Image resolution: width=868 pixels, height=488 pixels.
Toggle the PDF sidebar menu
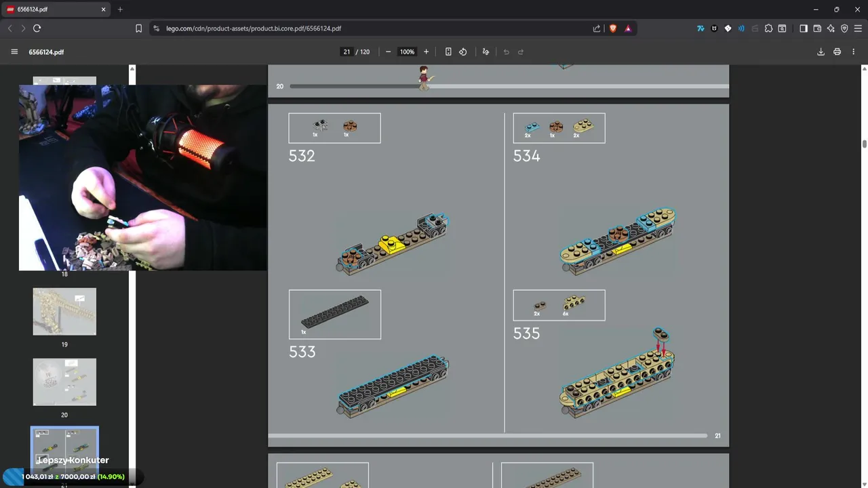click(x=14, y=52)
